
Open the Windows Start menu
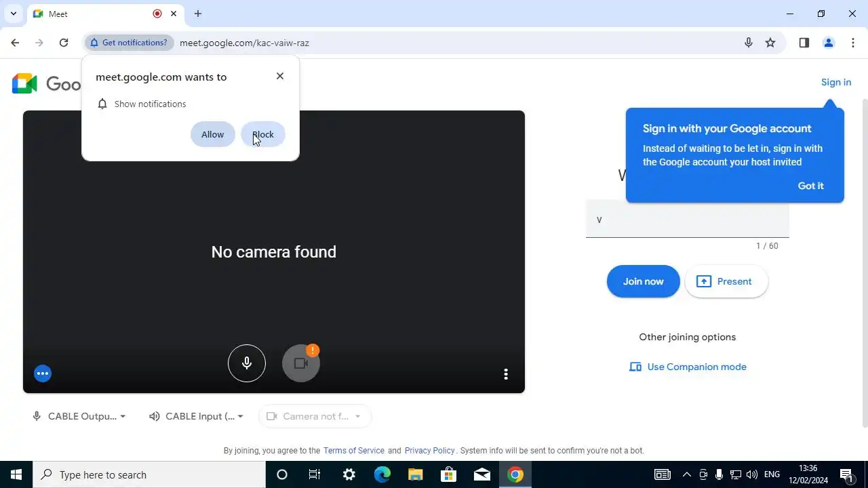tap(16, 474)
